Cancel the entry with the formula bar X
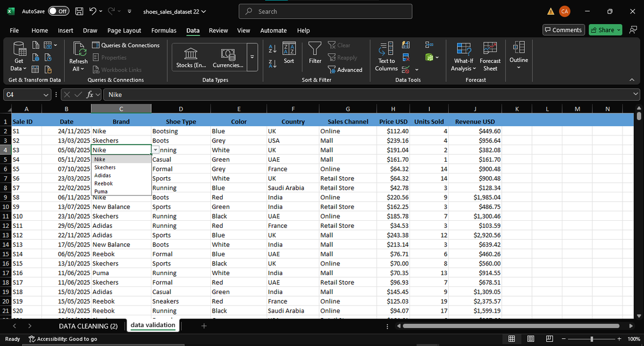This screenshot has height=346, width=644. 67,95
